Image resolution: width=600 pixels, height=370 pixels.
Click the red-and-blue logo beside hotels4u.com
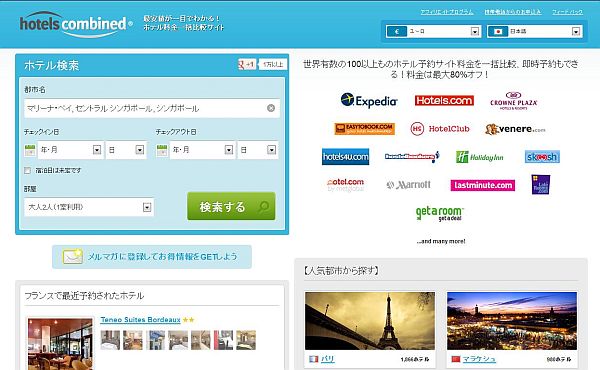[412, 156]
